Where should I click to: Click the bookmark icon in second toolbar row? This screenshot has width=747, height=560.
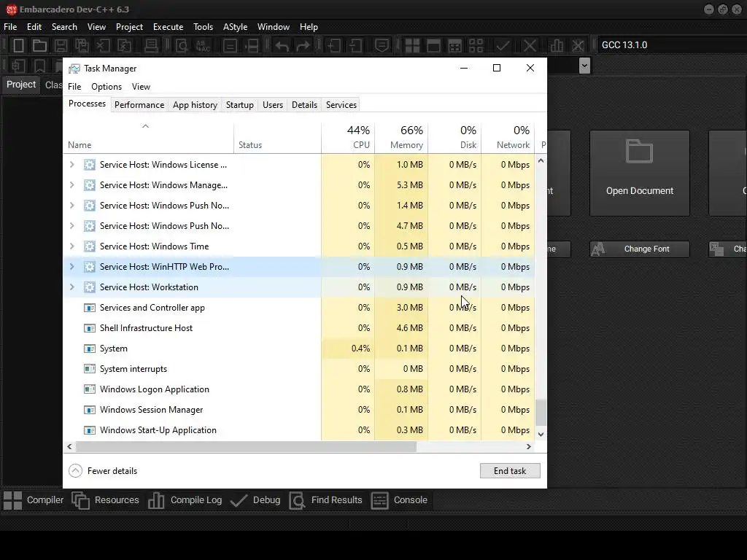pos(39,66)
